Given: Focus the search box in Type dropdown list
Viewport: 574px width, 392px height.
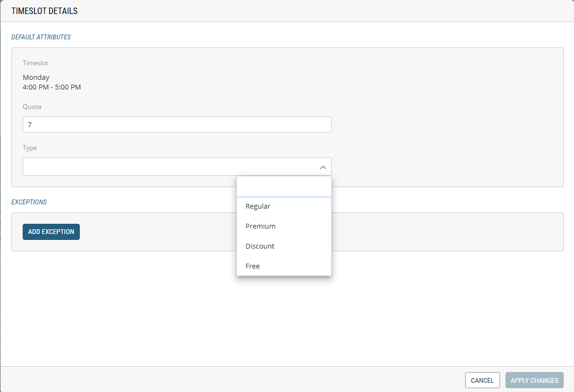Looking at the screenshot, I should [284, 187].
